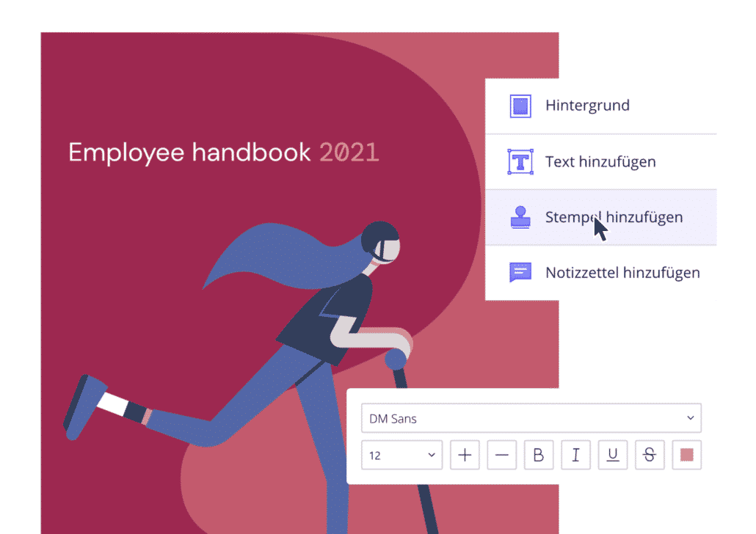756x534 pixels.
Task: Click the sticky note speech-bubble icon
Action: pos(520,272)
